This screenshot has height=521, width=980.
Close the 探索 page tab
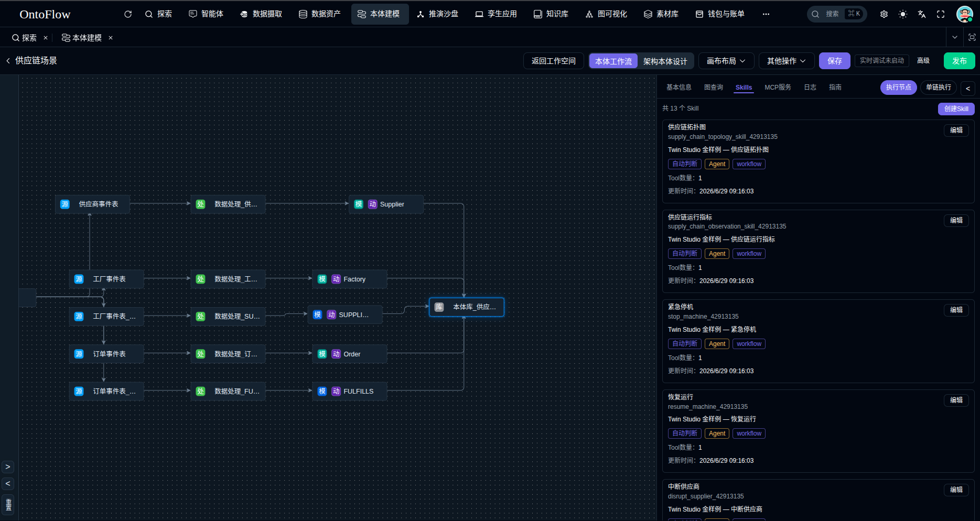click(x=46, y=38)
